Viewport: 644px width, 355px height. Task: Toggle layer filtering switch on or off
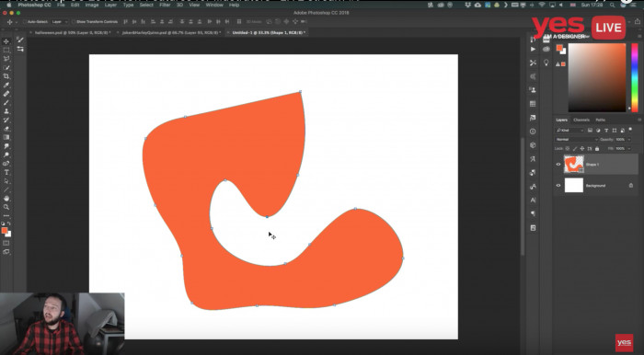click(631, 130)
